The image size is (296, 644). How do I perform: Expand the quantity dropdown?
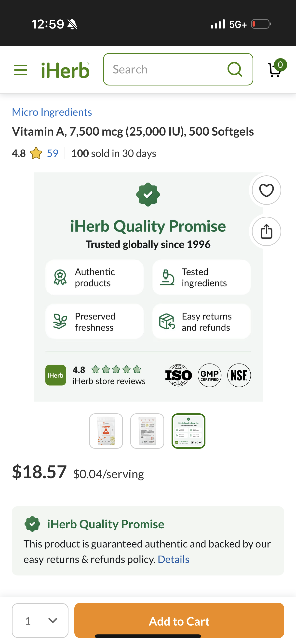coord(40,620)
